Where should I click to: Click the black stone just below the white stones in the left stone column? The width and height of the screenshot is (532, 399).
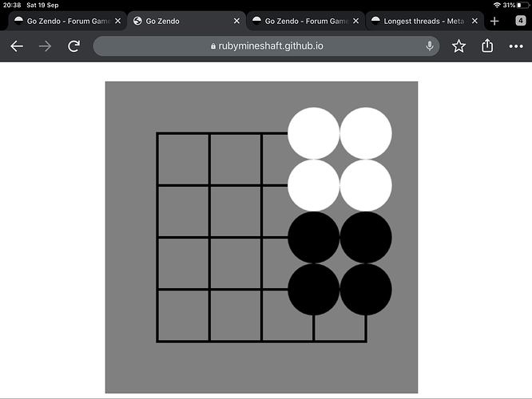pos(313,237)
